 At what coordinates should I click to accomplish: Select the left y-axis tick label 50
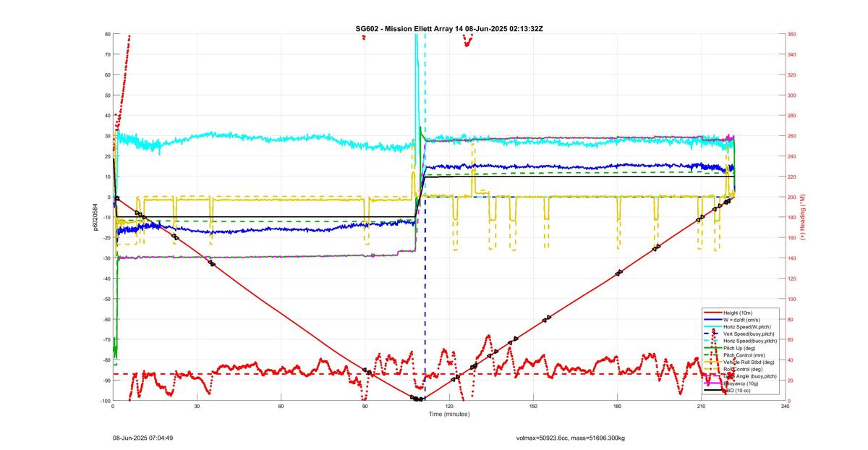pos(107,95)
